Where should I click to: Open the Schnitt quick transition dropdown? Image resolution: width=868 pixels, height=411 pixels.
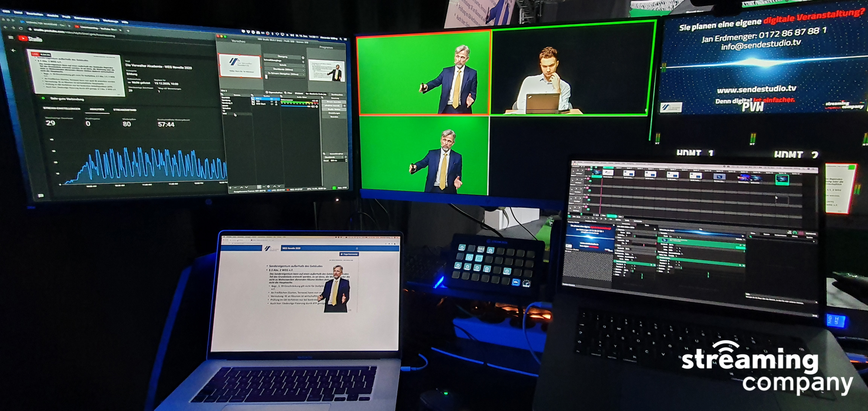(x=284, y=65)
